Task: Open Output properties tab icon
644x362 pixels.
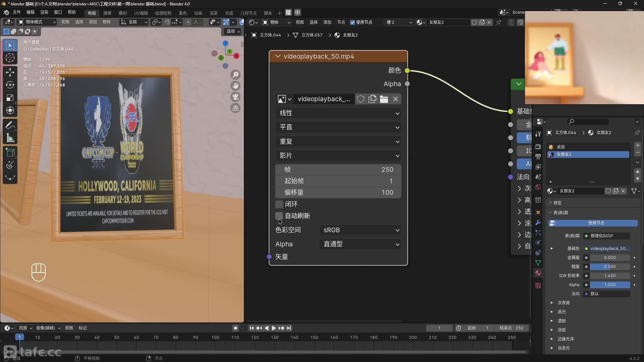Action: [538, 157]
